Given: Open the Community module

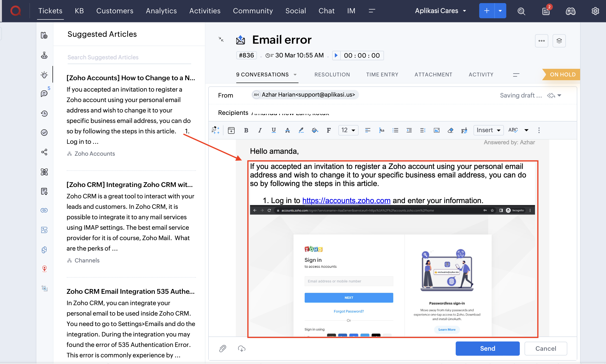Looking at the screenshot, I should [x=253, y=11].
